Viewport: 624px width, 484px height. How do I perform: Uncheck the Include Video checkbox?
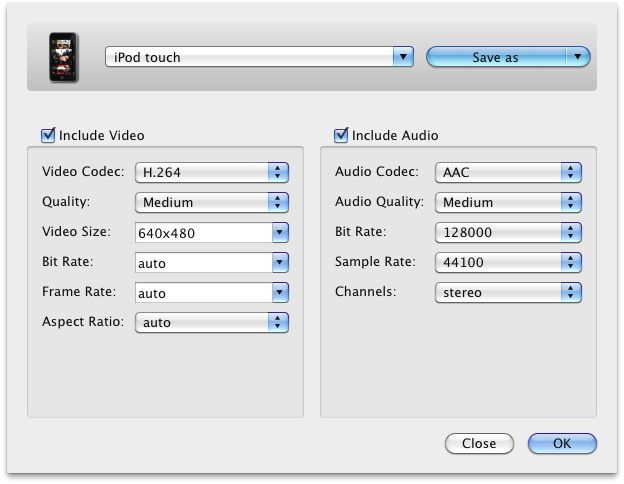48,135
